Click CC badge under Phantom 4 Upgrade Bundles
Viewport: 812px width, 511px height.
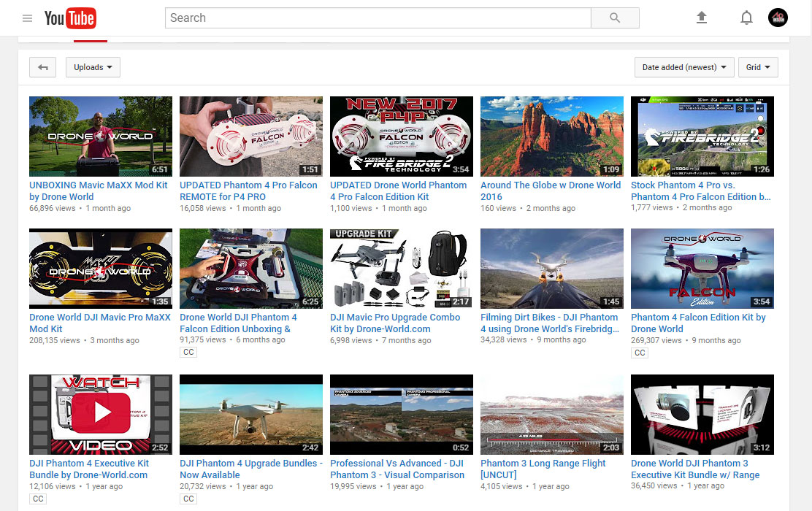pyautogui.click(x=188, y=499)
